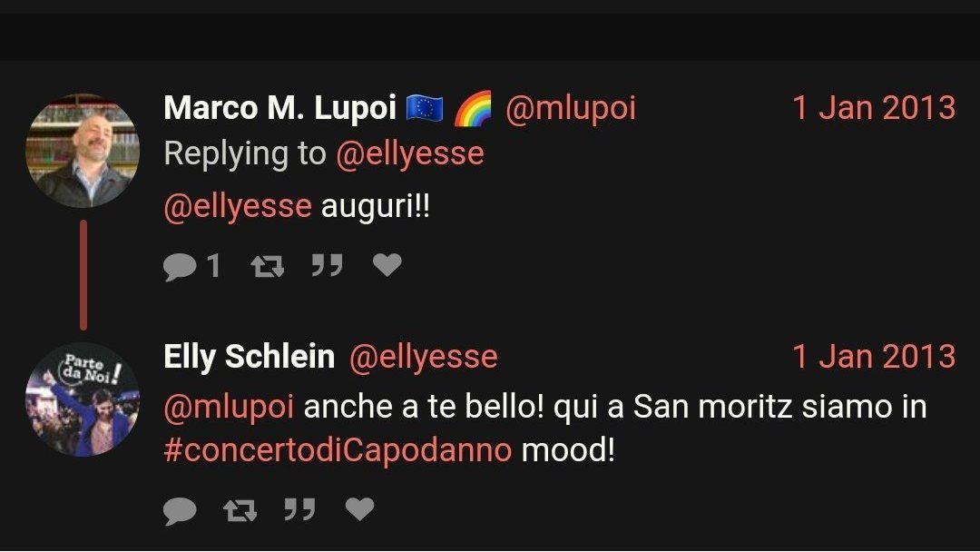980x552 pixels.
Task: Open the @ellyesse handle beside Elly Schlein
Action: tap(424, 357)
